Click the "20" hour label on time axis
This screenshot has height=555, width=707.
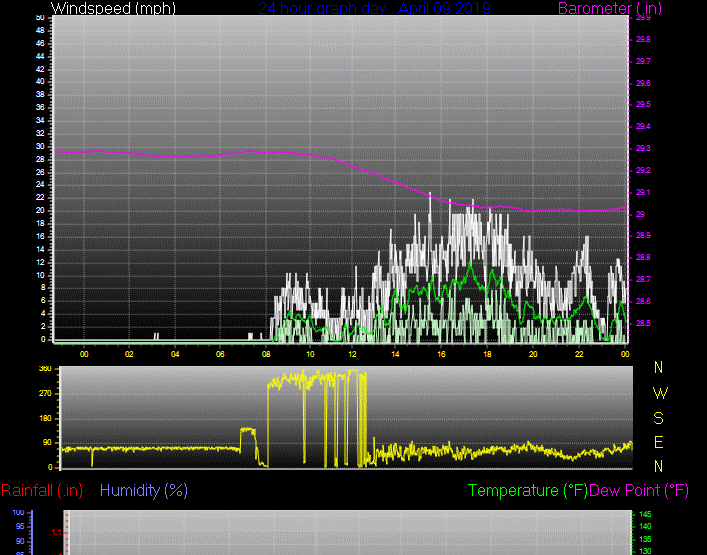pyautogui.click(x=533, y=354)
